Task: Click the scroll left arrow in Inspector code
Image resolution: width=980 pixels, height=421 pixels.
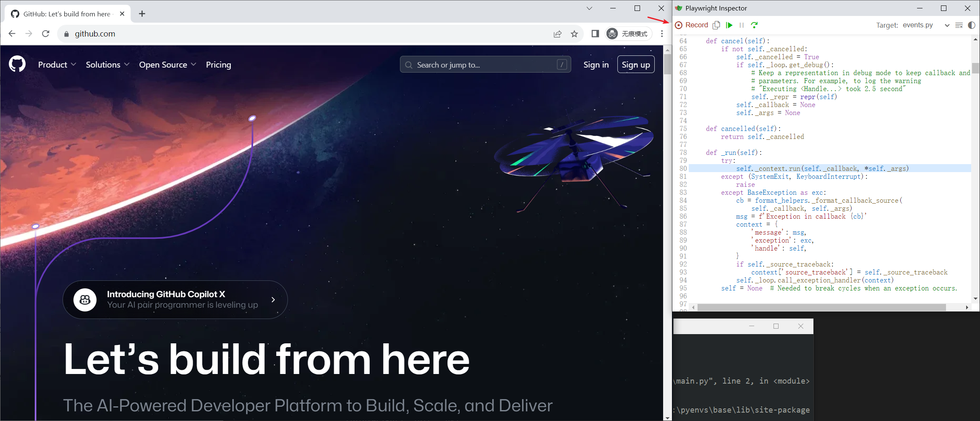Action: tap(693, 307)
